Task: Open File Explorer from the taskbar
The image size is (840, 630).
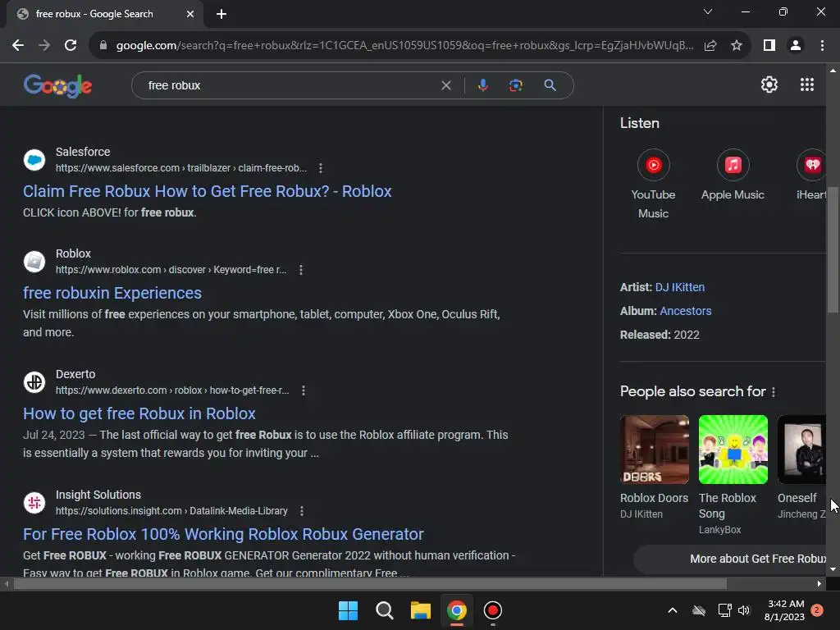Action: click(421, 610)
